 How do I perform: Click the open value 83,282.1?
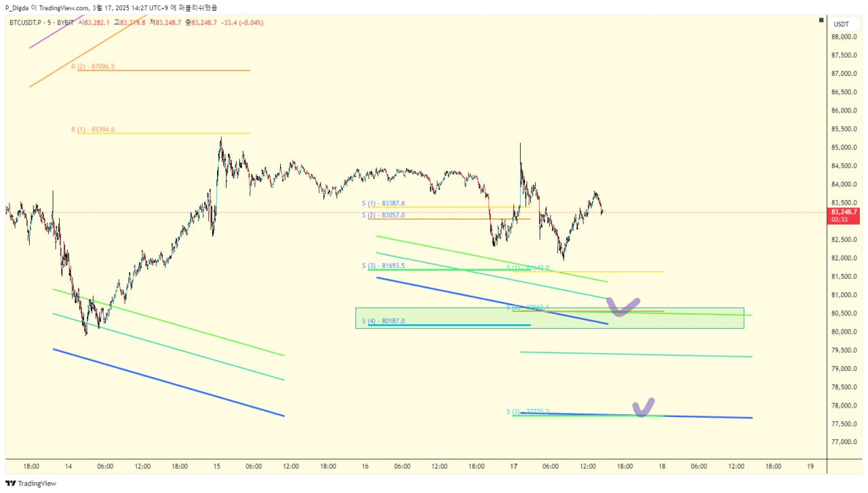tap(98, 23)
